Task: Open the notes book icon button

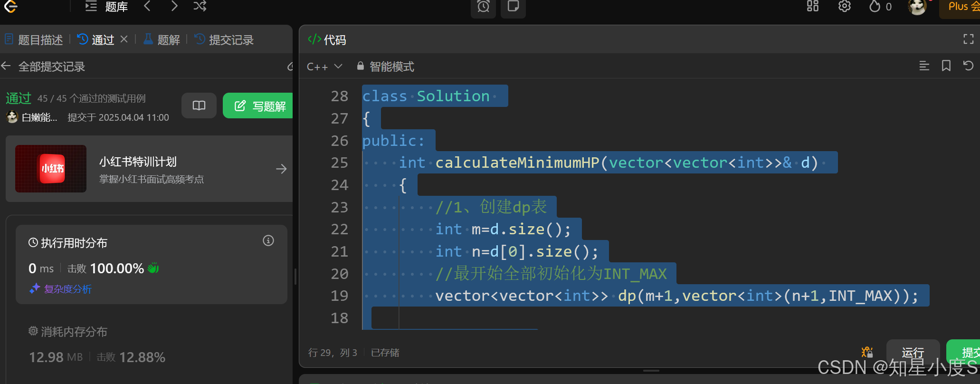Action: pos(199,106)
